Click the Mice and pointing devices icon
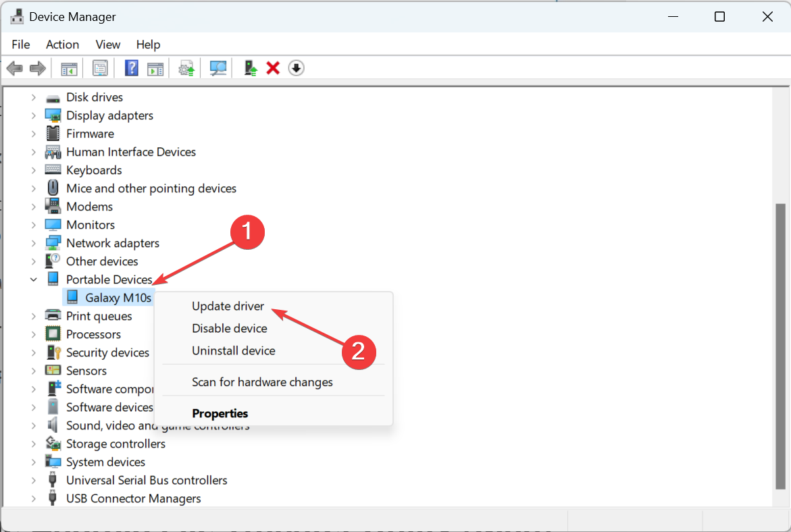This screenshot has height=532, width=791. (x=53, y=188)
